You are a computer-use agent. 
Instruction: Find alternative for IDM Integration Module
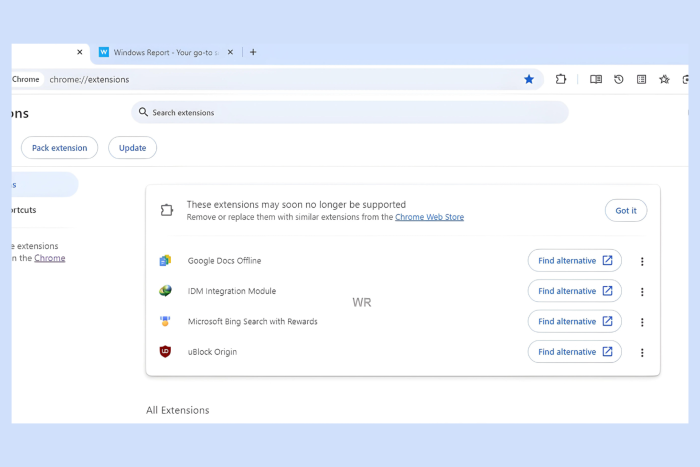coord(575,291)
